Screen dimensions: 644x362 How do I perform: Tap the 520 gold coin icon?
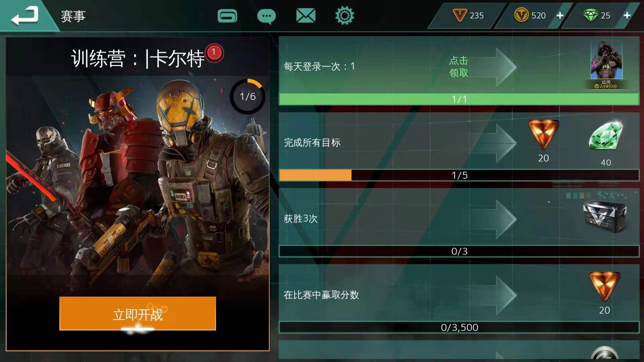click(521, 15)
